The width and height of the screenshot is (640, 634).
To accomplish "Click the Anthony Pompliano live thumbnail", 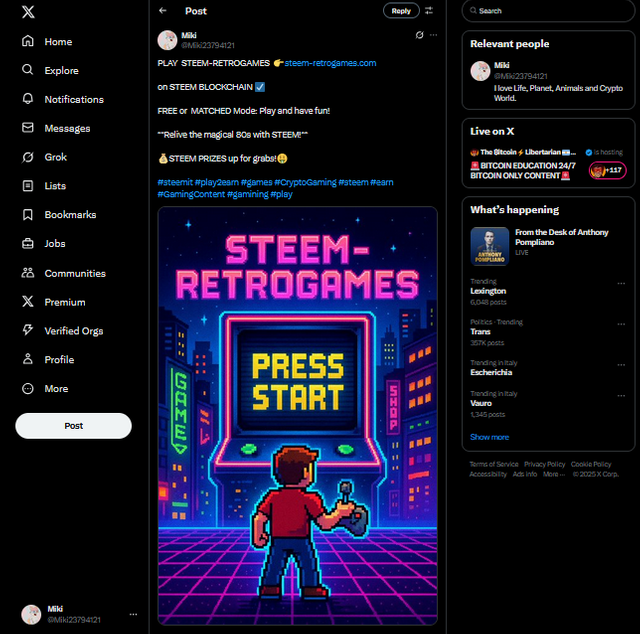I will coord(490,246).
